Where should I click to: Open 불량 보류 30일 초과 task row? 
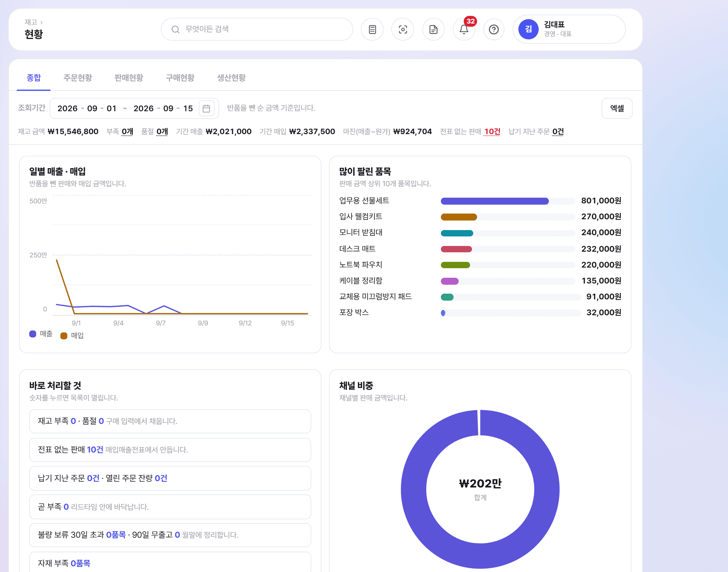coord(170,535)
